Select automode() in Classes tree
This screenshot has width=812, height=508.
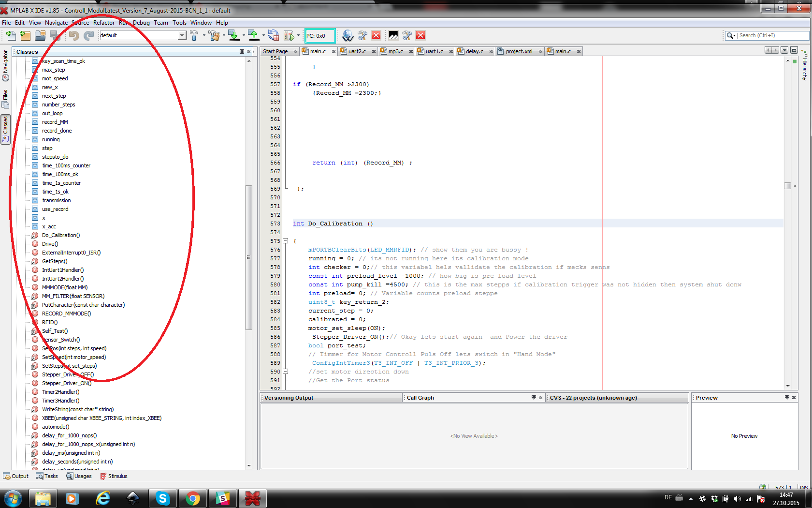[56, 427]
